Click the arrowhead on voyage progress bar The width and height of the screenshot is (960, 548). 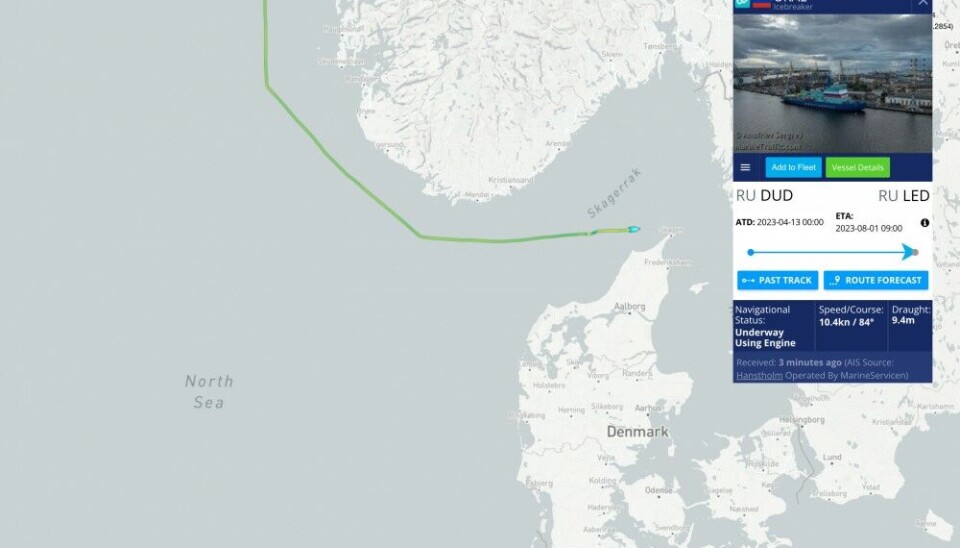pyautogui.click(x=908, y=252)
